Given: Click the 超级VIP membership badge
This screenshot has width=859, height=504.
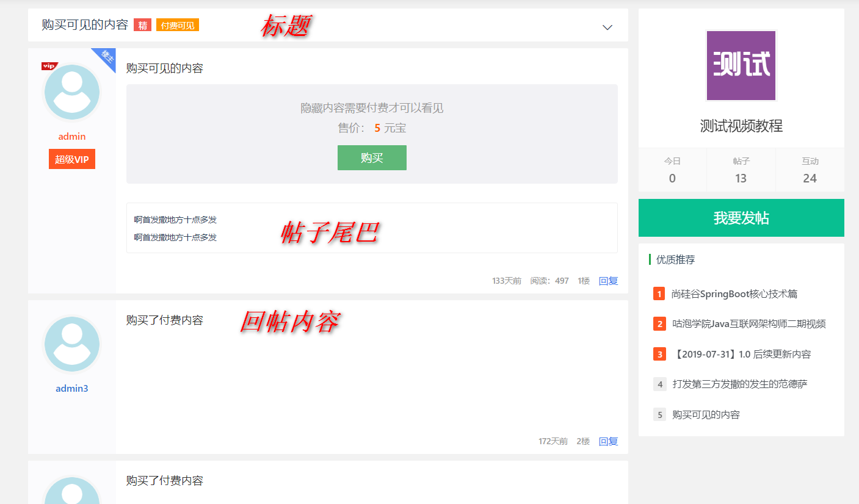Looking at the screenshot, I should (x=71, y=159).
